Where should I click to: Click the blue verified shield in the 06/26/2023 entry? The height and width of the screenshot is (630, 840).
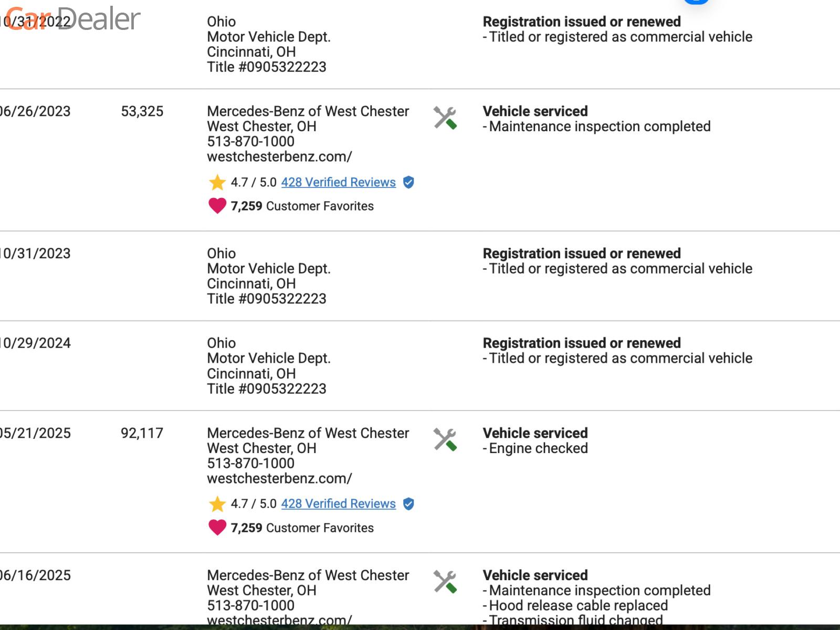coord(408,182)
